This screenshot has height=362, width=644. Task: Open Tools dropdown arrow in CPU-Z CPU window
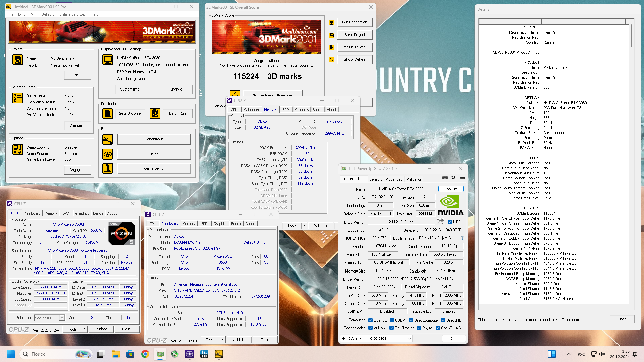85,329
